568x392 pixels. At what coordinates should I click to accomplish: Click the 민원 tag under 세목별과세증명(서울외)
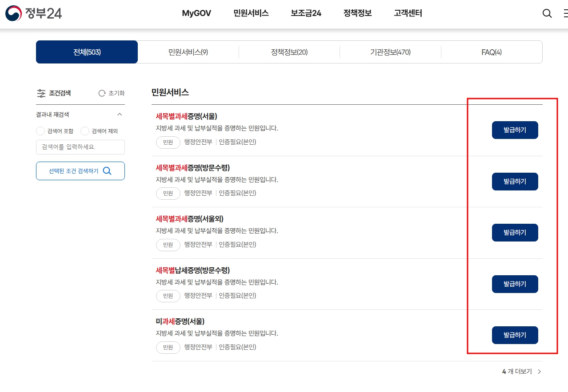click(168, 245)
